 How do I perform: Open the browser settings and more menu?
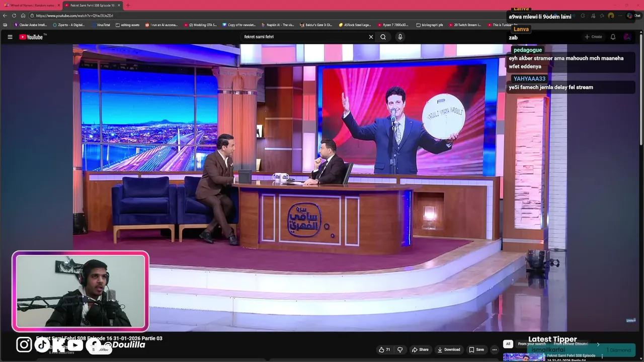click(620, 16)
